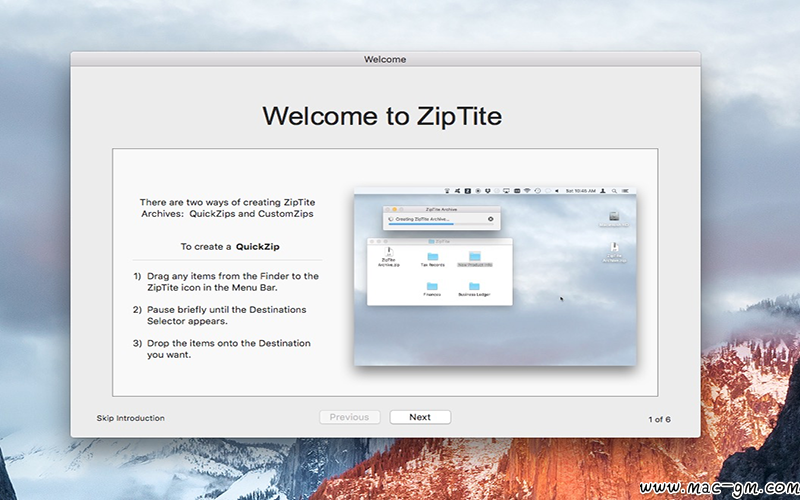The height and width of the screenshot is (500, 800).
Task: Click the ZipTite Archive.zip desktop icon in the illustration
Action: coord(614,253)
